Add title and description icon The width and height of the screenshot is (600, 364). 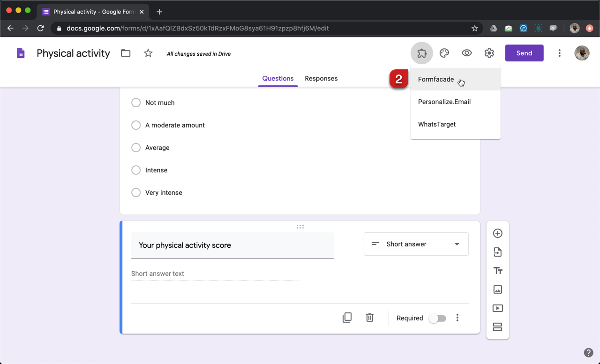pos(497,271)
